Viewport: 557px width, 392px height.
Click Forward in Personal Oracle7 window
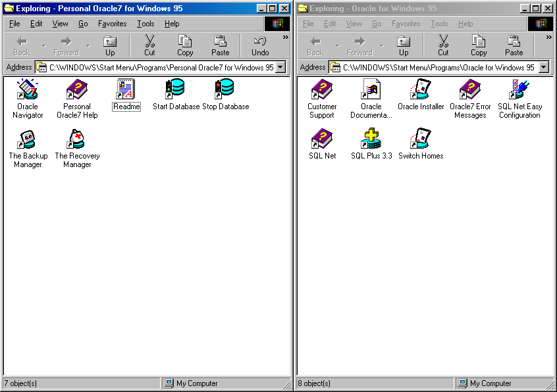point(66,46)
